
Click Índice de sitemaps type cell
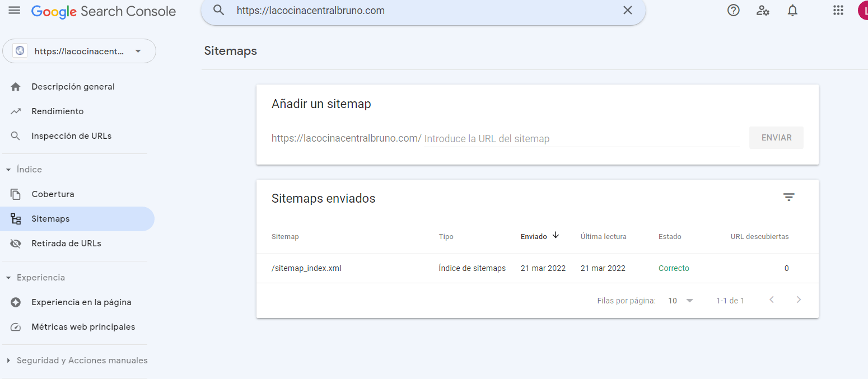[x=472, y=268]
